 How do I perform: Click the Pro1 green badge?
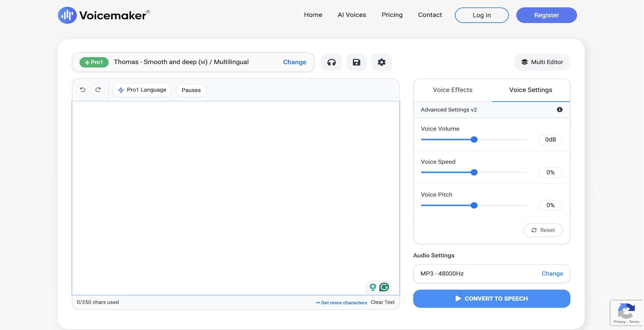[x=94, y=62]
